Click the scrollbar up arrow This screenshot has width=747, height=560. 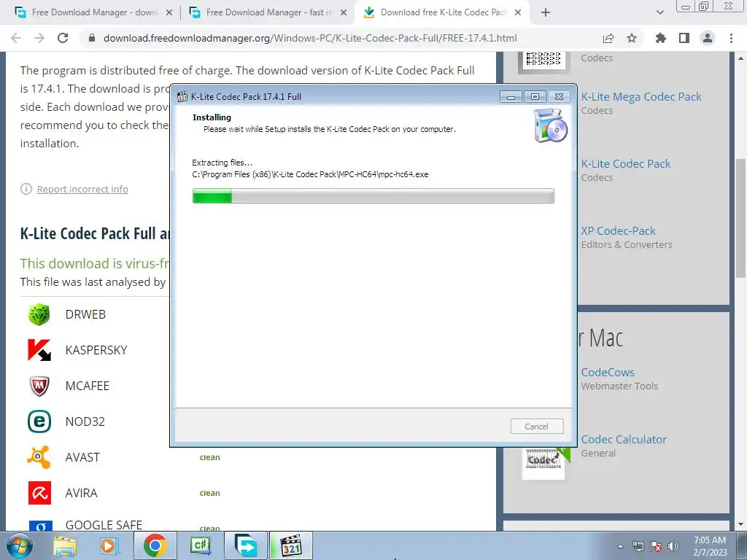coord(740,58)
